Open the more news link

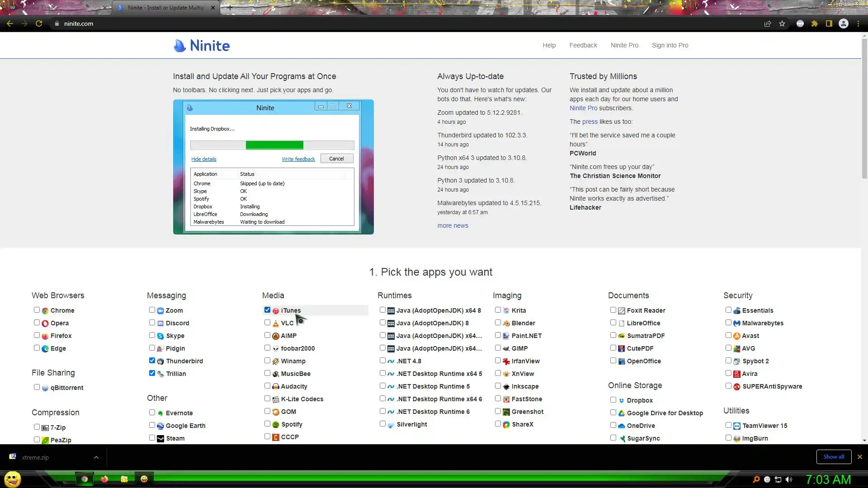click(453, 225)
